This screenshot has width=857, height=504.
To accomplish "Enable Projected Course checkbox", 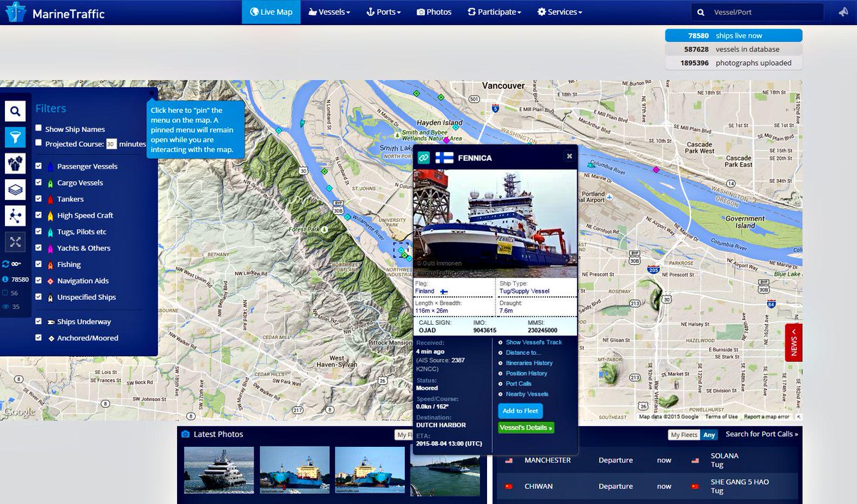I will click(39, 143).
